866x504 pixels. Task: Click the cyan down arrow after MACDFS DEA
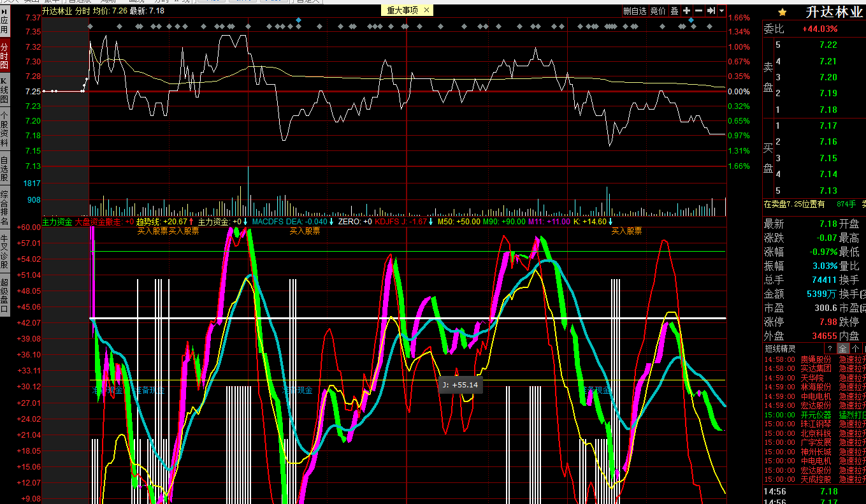(331, 222)
